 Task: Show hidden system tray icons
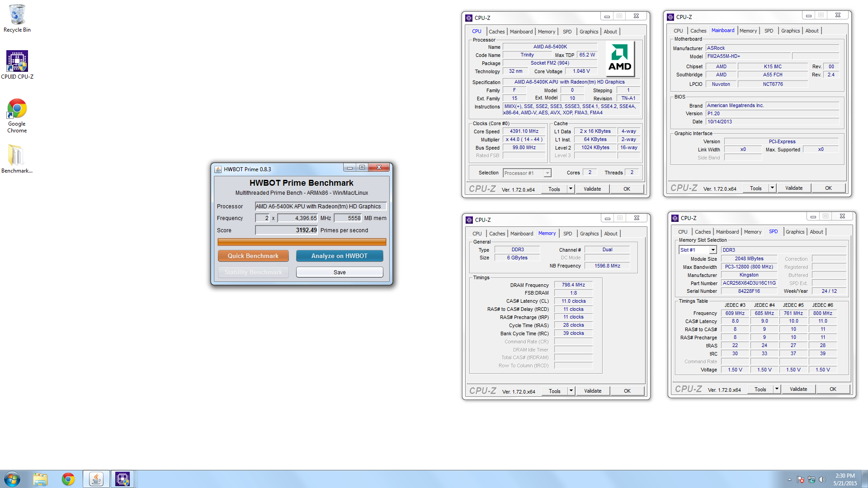click(x=789, y=479)
